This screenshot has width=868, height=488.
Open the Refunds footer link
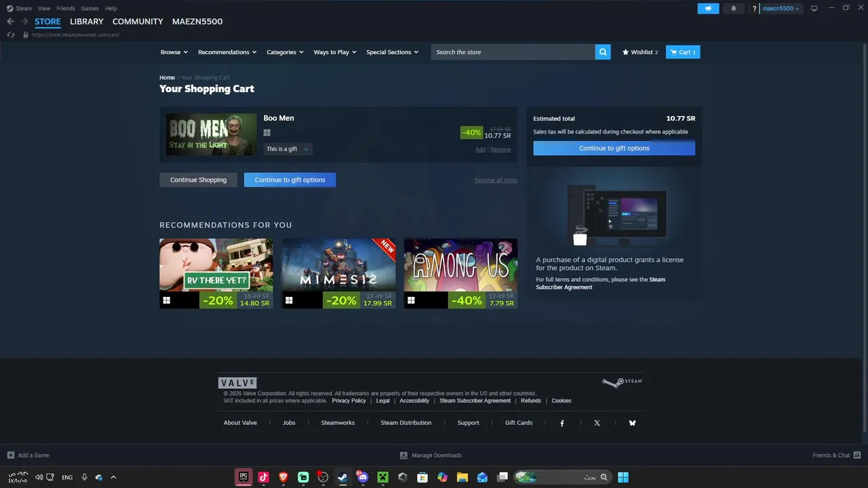pyautogui.click(x=531, y=401)
